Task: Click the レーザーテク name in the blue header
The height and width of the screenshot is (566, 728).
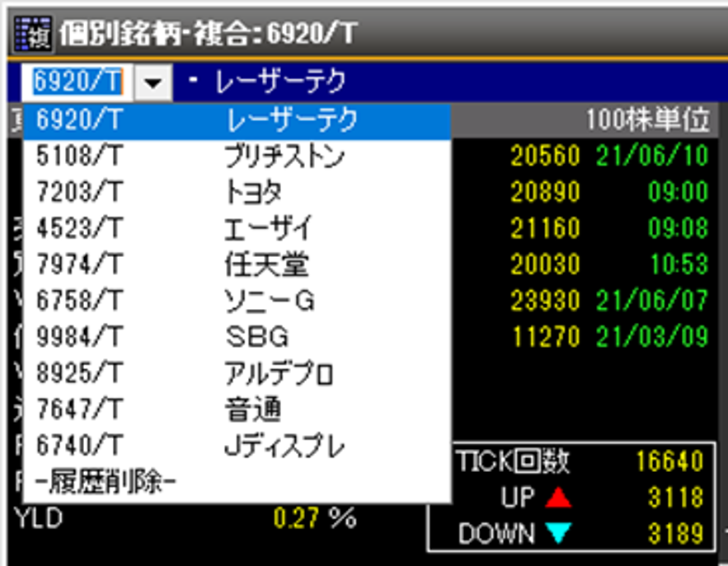Action: 280,82
